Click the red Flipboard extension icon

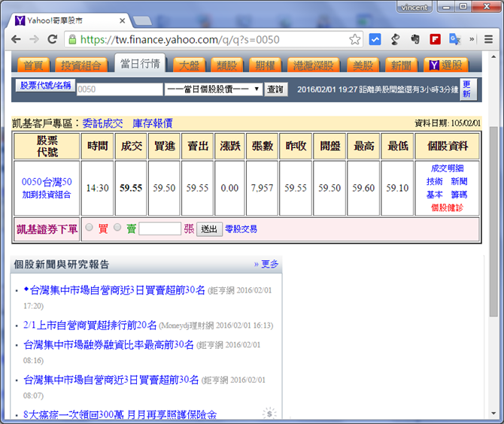[436, 40]
